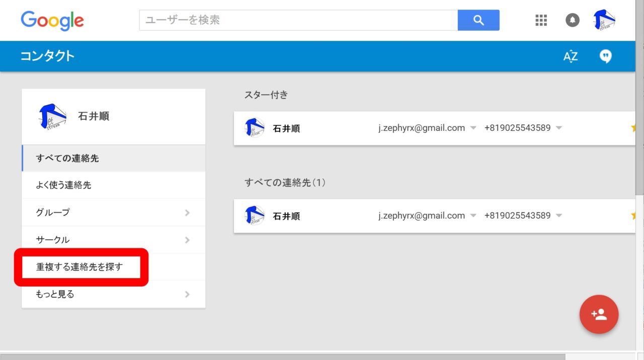
Task: Expand the もっと見る section
Action: [187, 294]
